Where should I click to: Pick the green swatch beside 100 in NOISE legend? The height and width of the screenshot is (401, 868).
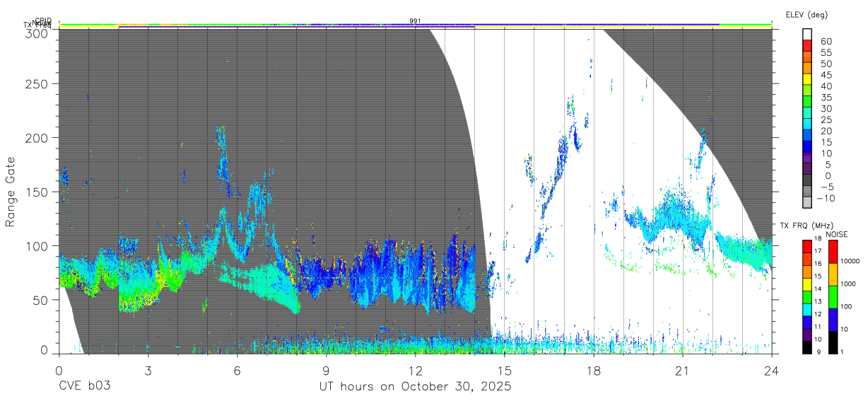click(x=832, y=297)
